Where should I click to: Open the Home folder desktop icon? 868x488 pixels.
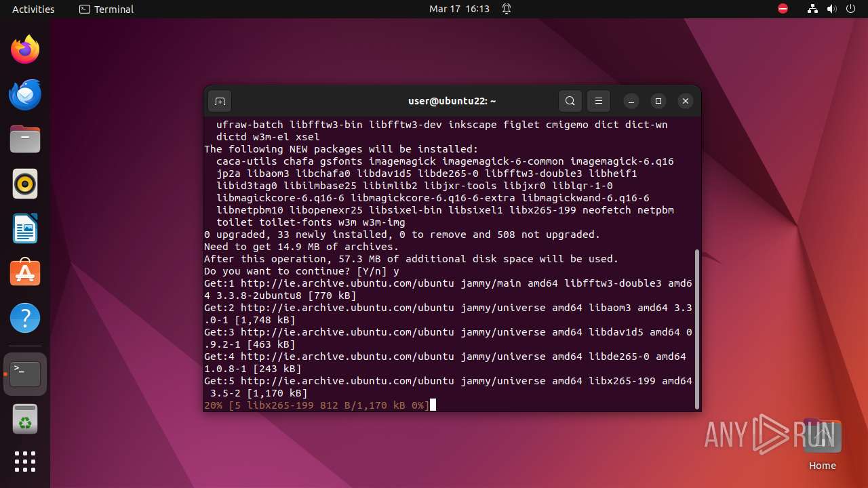pyautogui.click(x=822, y=445)
